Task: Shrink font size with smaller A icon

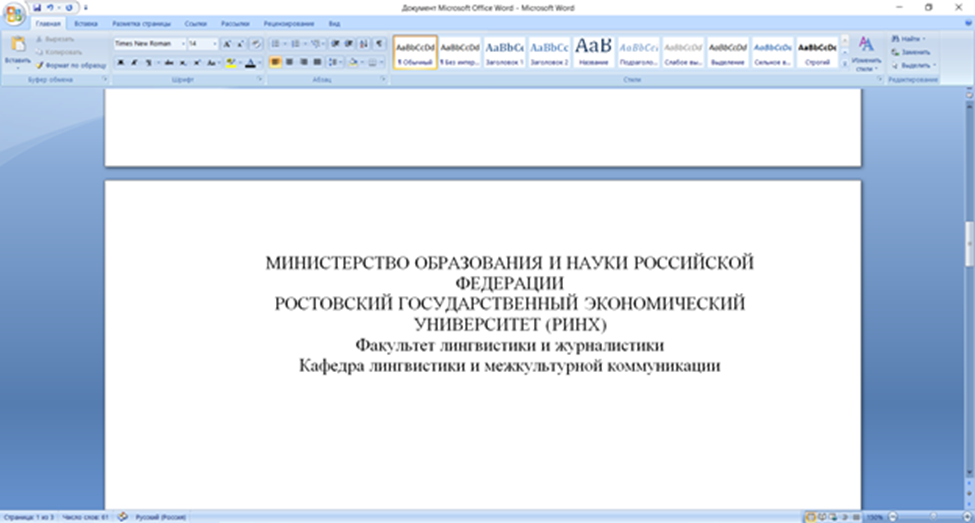Action: (x=240, y=44)
